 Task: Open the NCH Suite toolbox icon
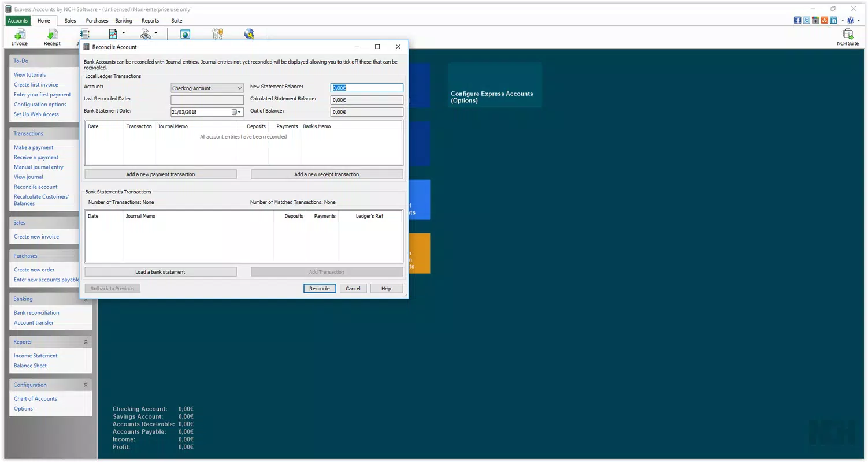pos(848,34)
